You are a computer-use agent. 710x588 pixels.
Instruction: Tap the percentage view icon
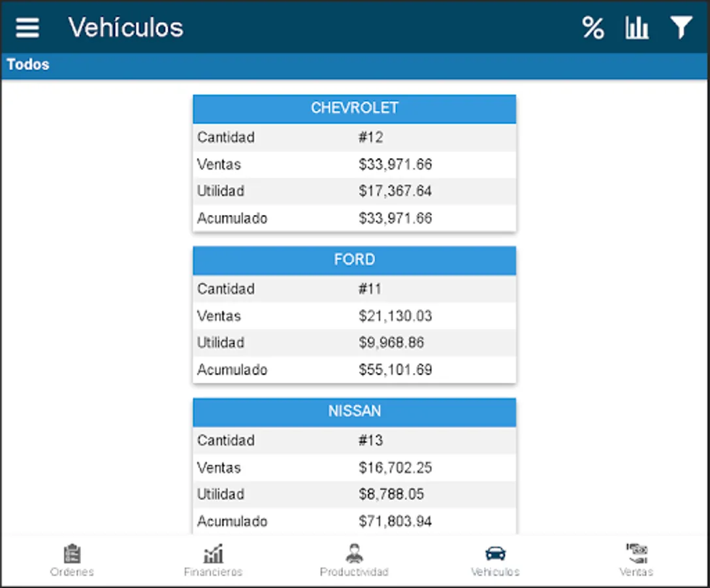click(x=592, y=27)
